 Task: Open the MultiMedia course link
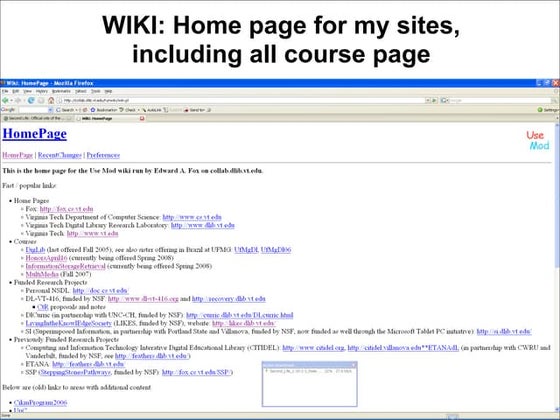point(42,274)
